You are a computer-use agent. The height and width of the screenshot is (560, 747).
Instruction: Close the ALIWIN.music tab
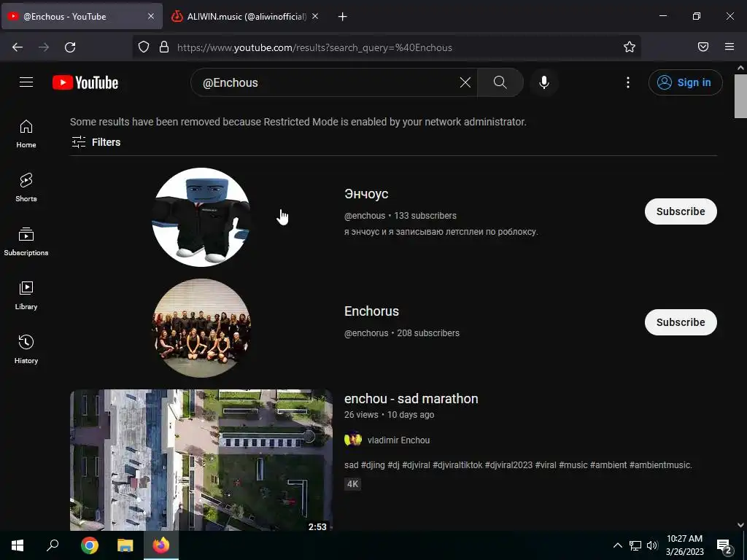(315, 16)
